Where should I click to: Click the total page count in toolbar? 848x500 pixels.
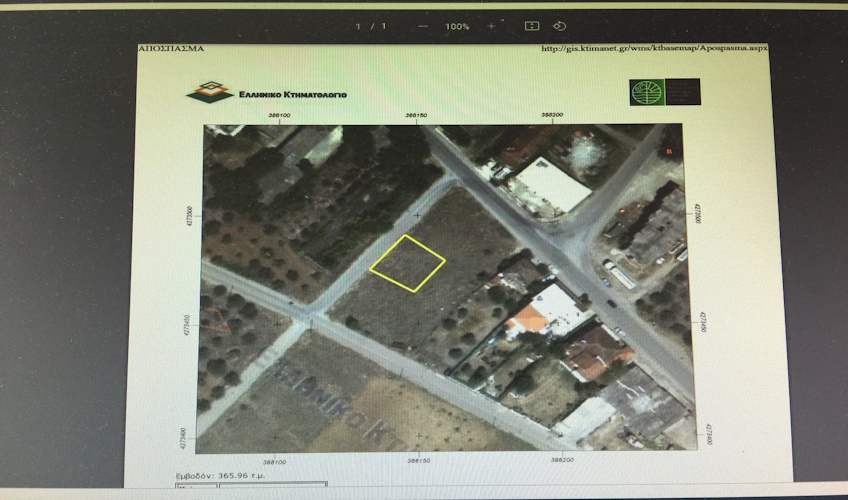(384, 26)
